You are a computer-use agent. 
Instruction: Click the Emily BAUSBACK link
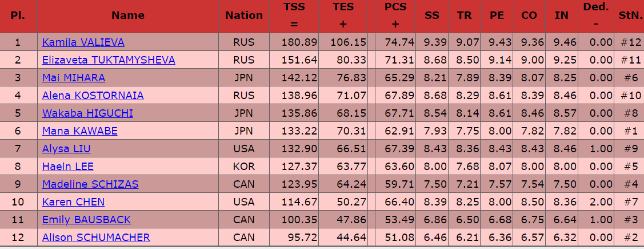pyautogui.click(x=86, y=219)
